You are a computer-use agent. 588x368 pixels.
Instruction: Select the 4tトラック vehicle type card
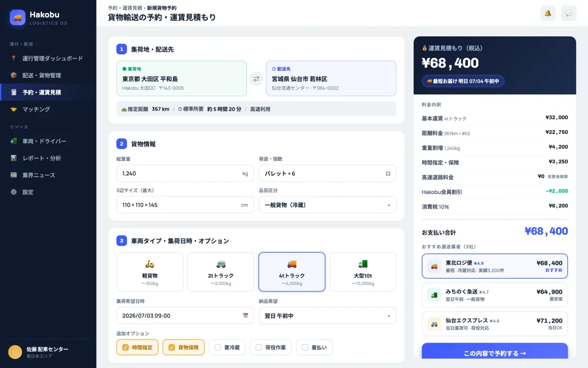292,272
